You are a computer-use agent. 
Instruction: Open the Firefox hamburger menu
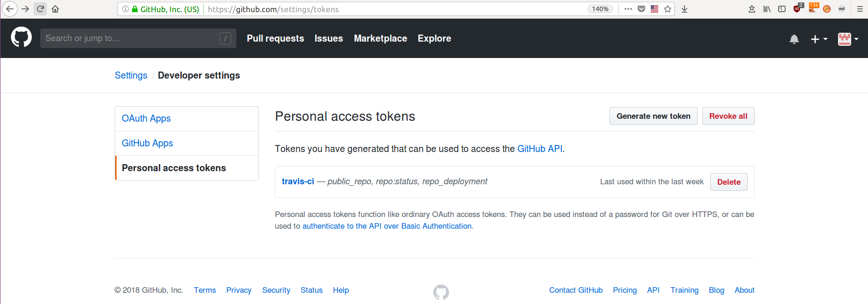click(x=860, y=9)
